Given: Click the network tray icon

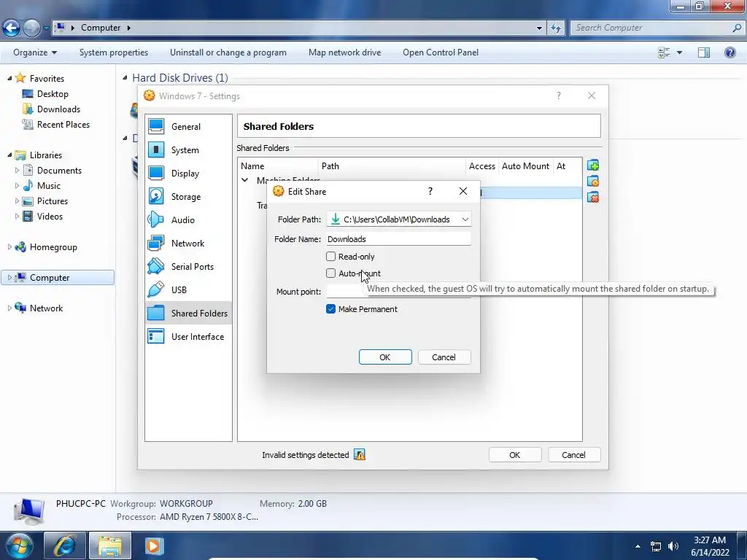Looking at the screenshot, I should pyautogui.click(x=656, y=546).
